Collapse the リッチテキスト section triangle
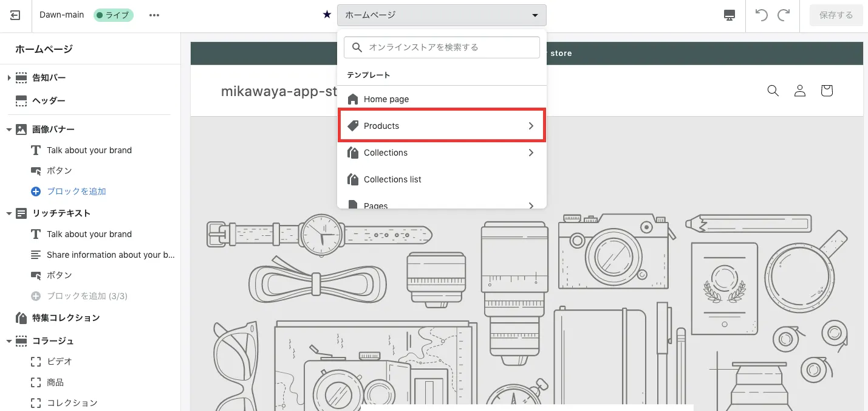Screen dimensions: 868x411 [9, 213]
